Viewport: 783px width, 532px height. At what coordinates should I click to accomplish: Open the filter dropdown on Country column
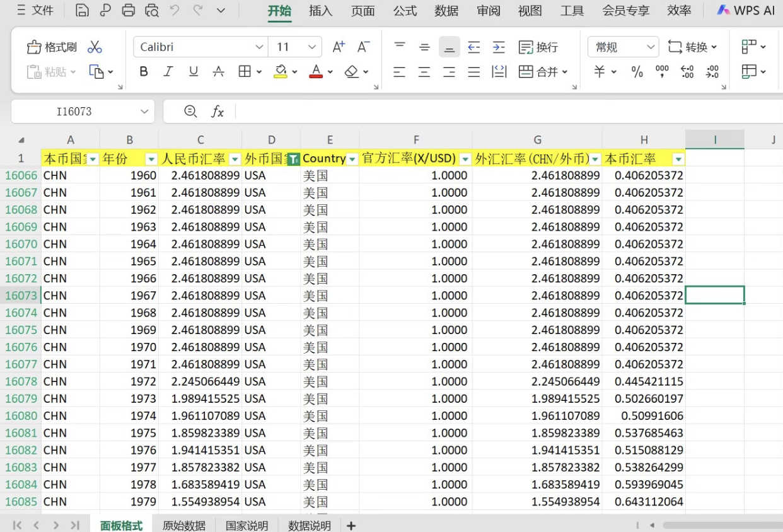click(352, 158)
